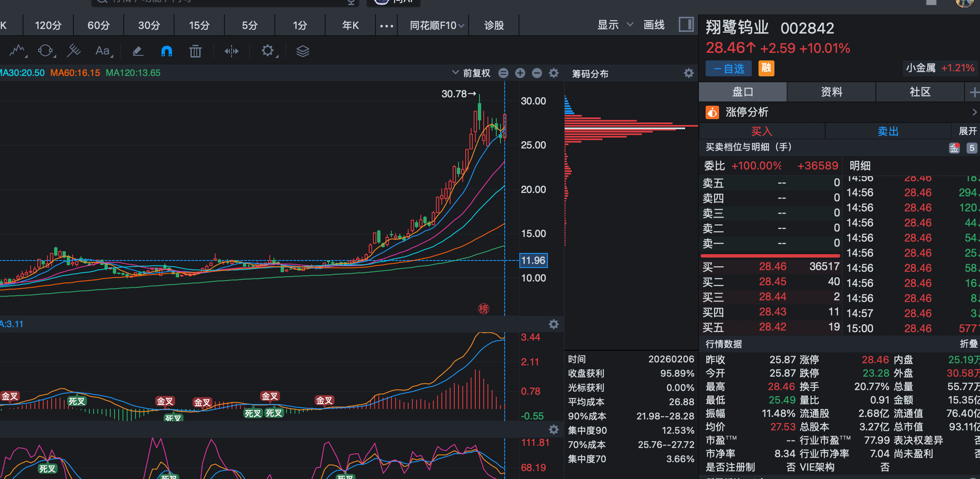The width and height of the screenshot is (980, 479).
Task: Open the layers stack icon
Action: [x=302, y=51]
